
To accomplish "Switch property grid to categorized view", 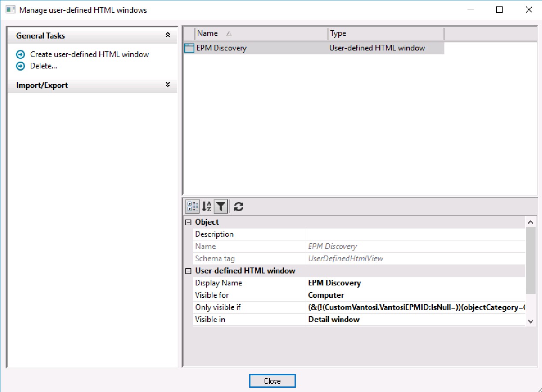I will click(x=191, y=206).
